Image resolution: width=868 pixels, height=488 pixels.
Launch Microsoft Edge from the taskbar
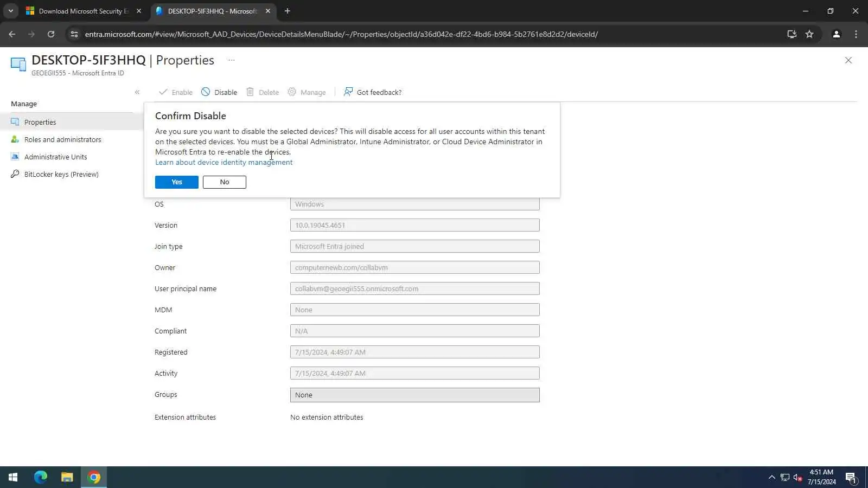pos(41,477)
